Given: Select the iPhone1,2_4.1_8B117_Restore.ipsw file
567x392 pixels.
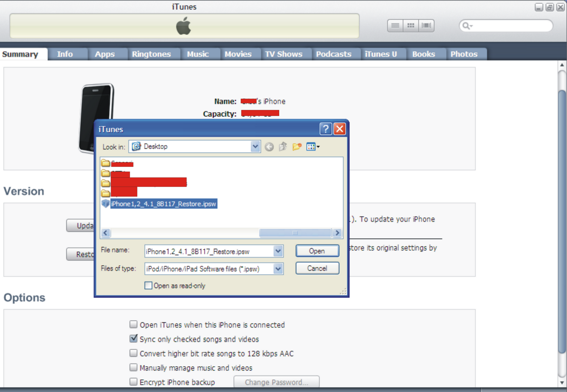Looking at the screenshot, I should 163,204.
